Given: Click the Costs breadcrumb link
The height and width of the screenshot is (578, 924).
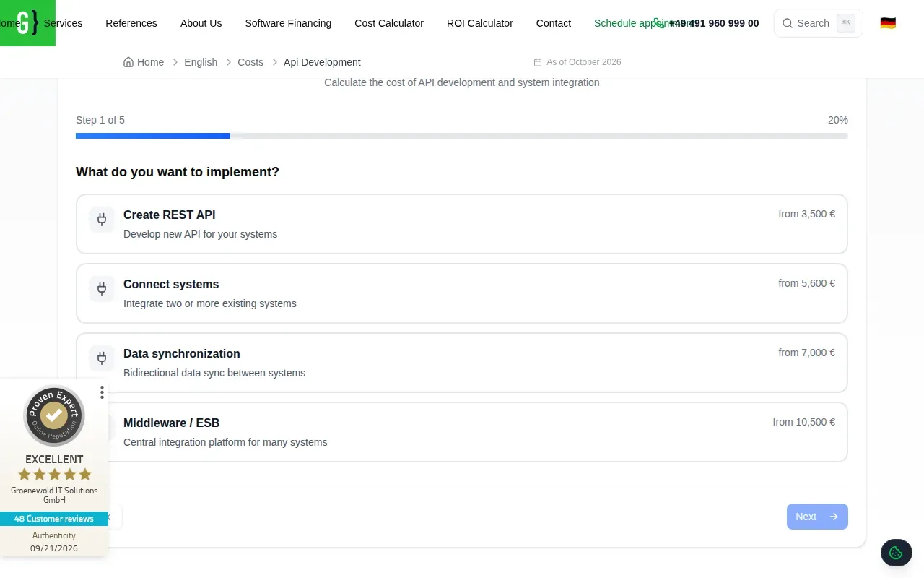Looking at the screenshot, I should click(250, 62).
